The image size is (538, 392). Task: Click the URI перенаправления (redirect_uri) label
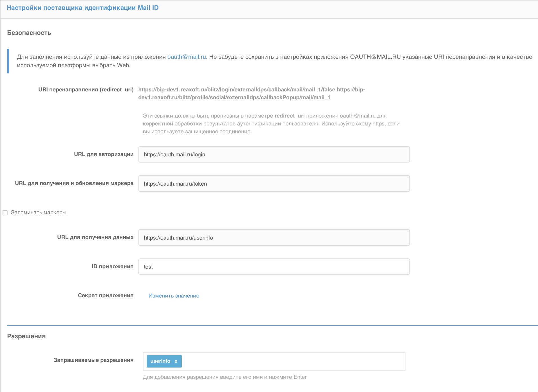point(86,90)
